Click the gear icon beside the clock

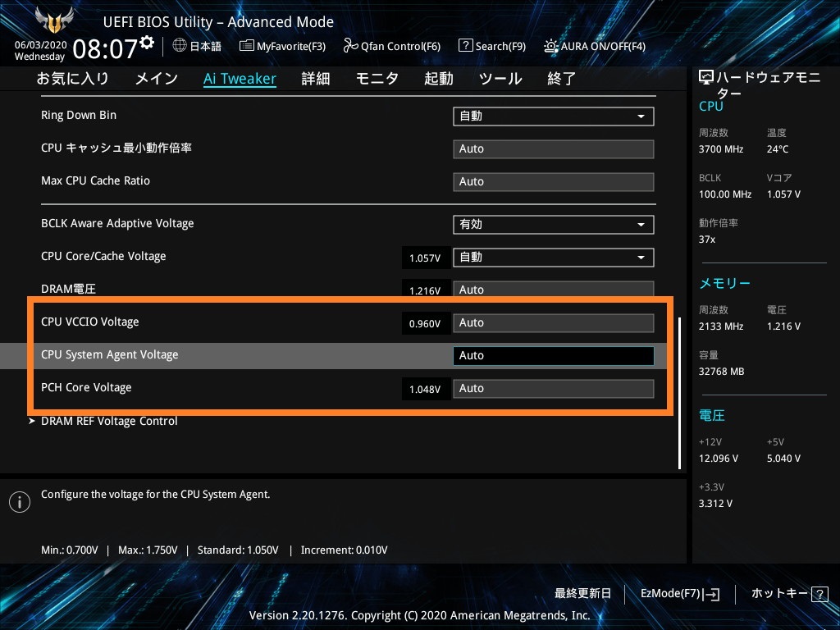tap(147, 42)
